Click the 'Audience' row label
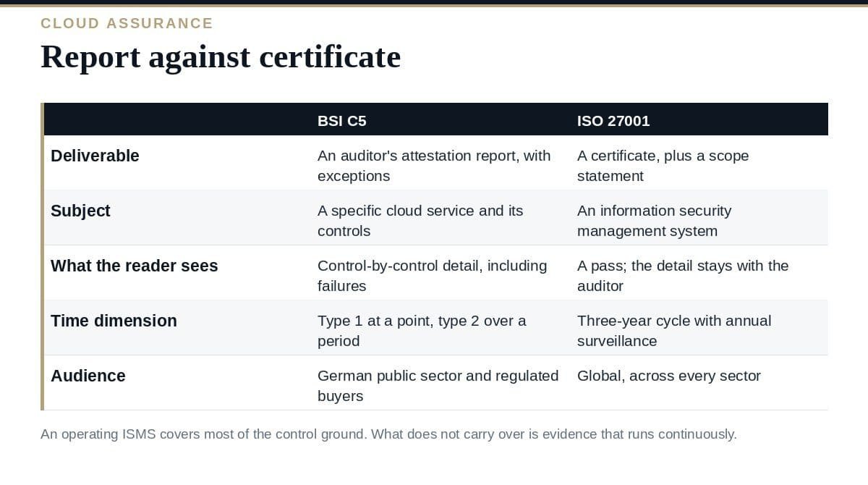This screenshot has height=485, width=868. pyautogui.click(x=88, y=376)
